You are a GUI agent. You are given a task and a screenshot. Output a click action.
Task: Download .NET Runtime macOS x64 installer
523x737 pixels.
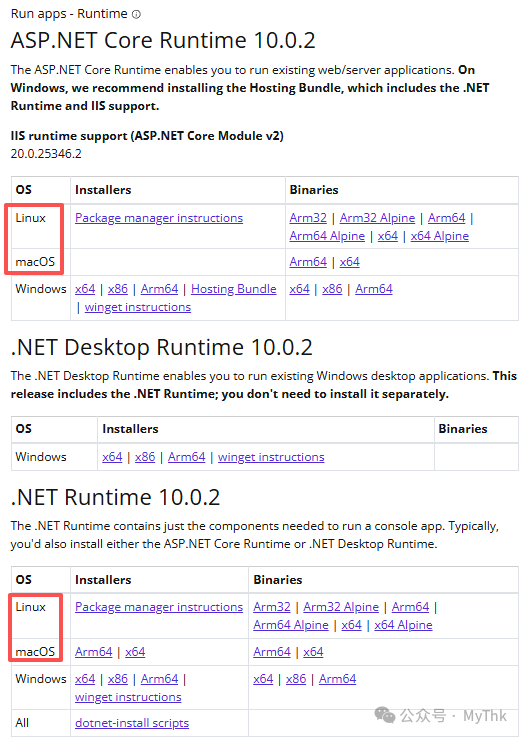(x=135, y=652)
